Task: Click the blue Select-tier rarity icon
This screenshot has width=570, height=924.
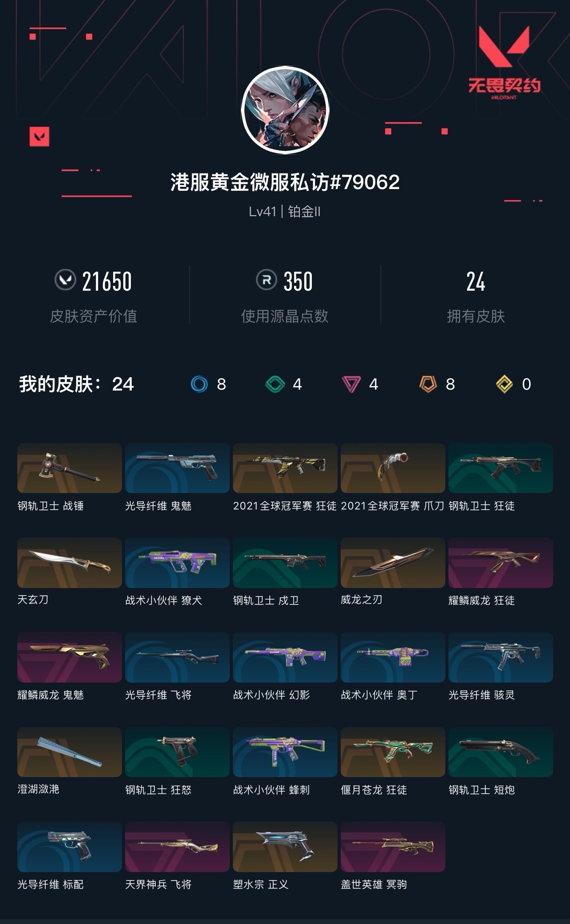Action: coord(199,384)
